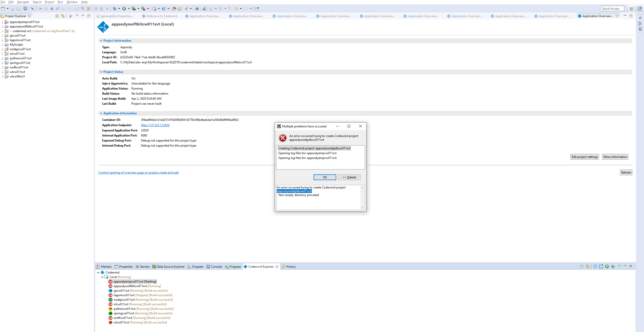Click OK in the error dialog
Viewport: 644px width, 332px height.
point(325,177)
